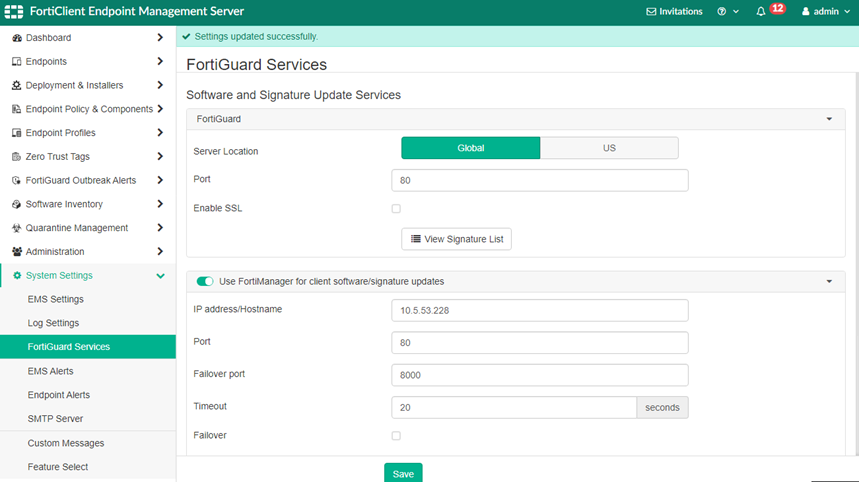Click the Fortinet logo in header
Viewport: 859px width, 482px height.
[14, 12]
